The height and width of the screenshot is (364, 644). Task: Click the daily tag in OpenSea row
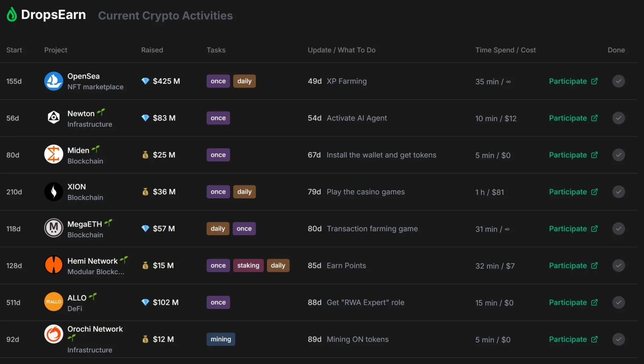point(244,81)
